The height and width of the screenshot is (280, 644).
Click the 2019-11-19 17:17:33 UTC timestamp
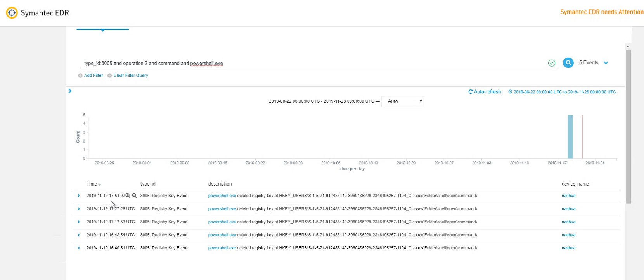pos(111,222)
